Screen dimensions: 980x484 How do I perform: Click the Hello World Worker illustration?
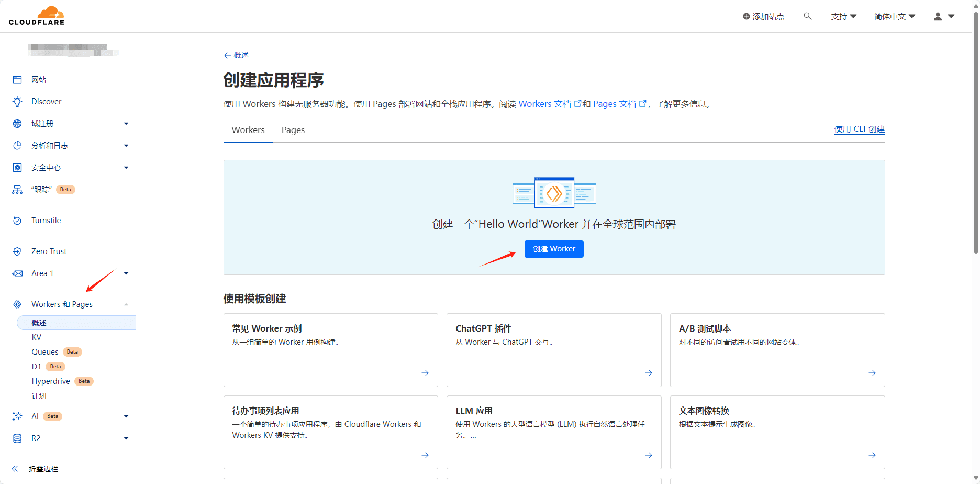tap(554, 192)
